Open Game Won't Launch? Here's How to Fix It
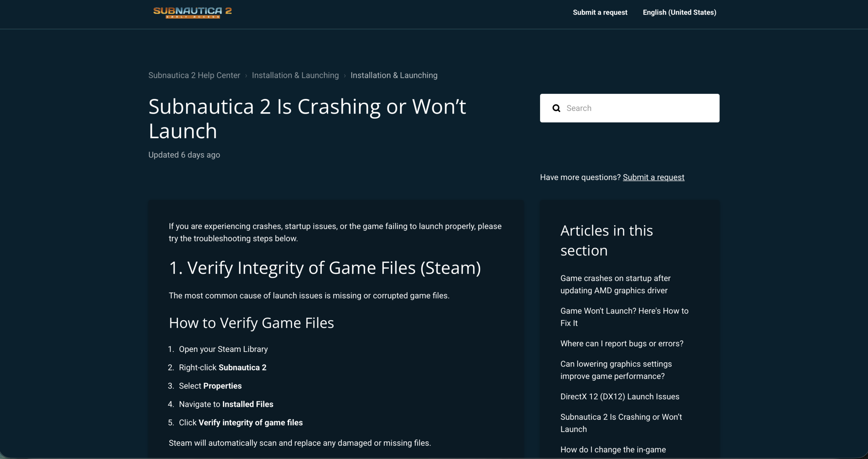868x459 pixels. click(624, 317)
